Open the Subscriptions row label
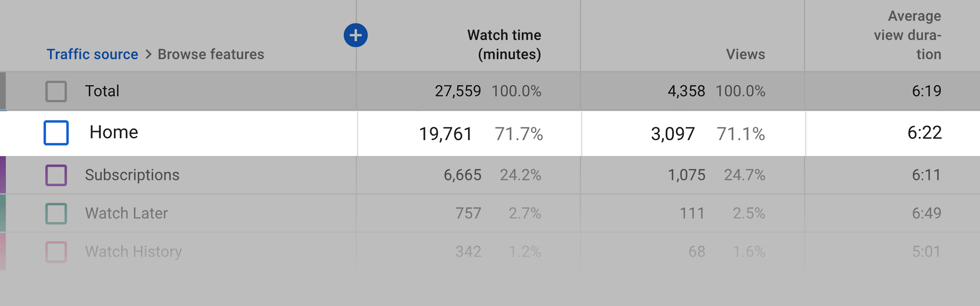This screenshot has width=980, height=306. click(132, 175)
